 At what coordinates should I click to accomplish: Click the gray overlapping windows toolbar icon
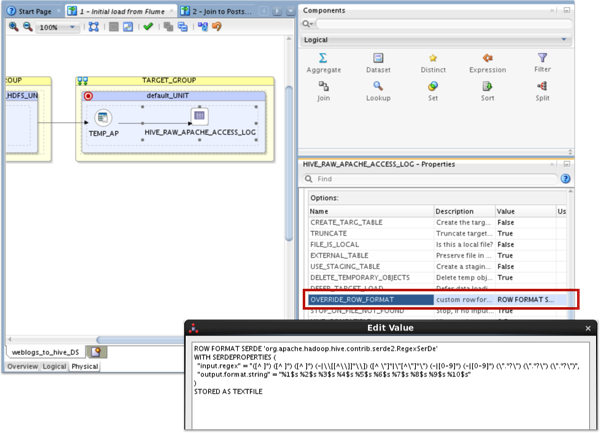168,27
